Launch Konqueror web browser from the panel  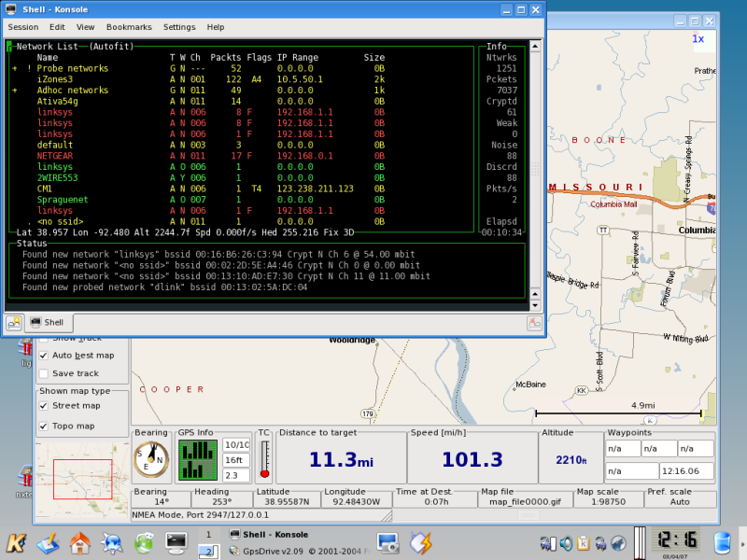pos(112,543)
